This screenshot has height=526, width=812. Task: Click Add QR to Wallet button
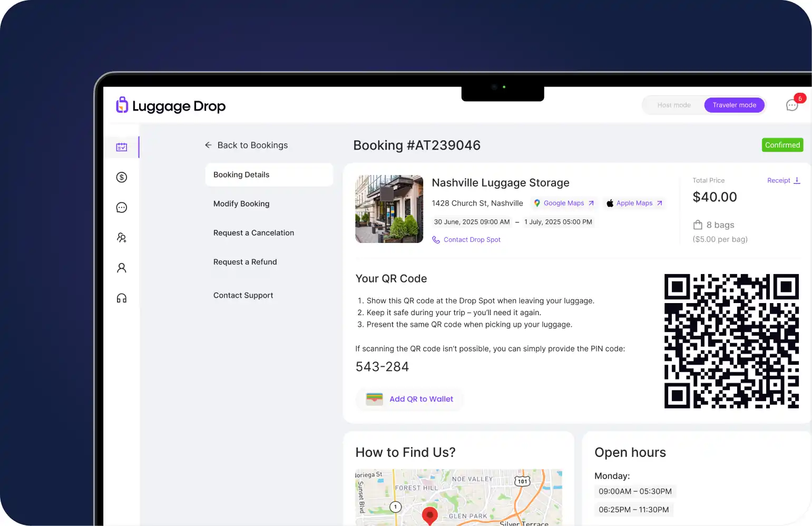click(x=409, y=399)
